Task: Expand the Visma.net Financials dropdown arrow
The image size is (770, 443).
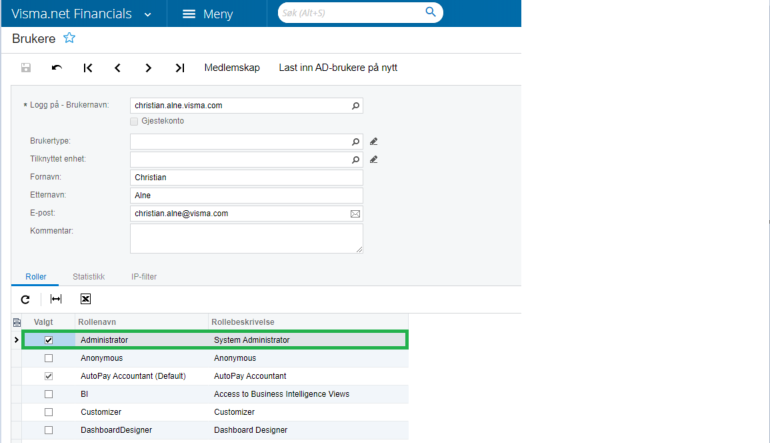Action: pyautogui.click(x=148, y=15)
